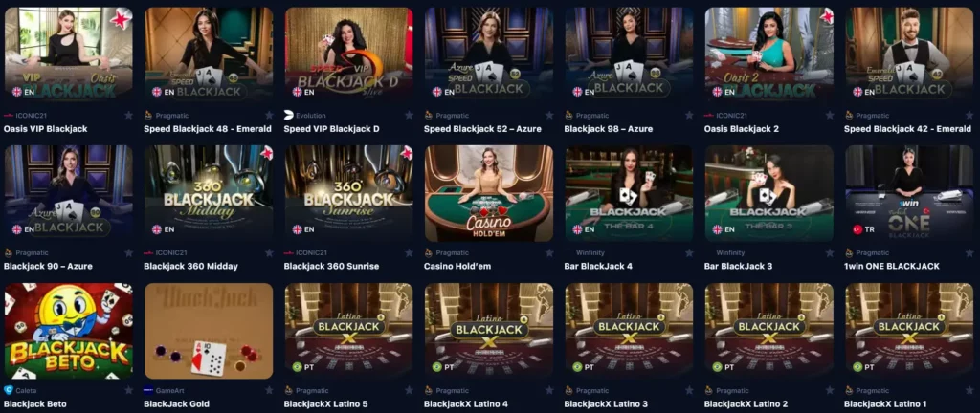Mark Casino Hold'em as favorite via star

pos(548,252)
